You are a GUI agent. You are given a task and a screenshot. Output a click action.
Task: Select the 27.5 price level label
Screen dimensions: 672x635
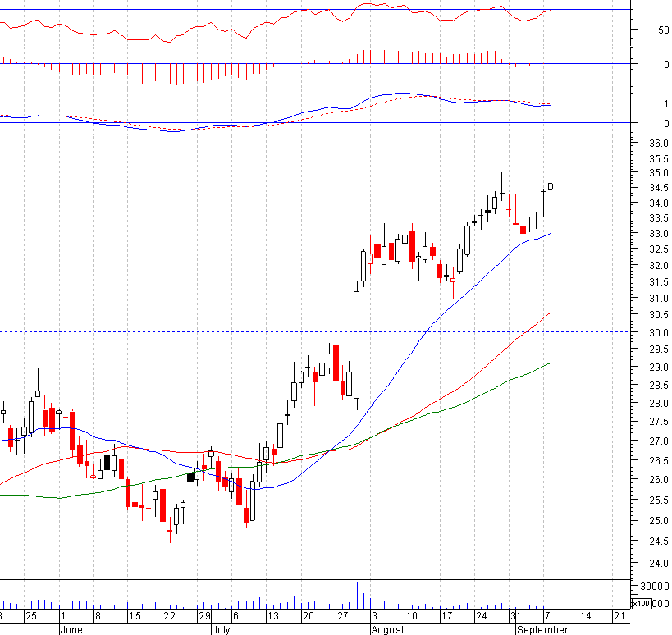coord(659,422)
